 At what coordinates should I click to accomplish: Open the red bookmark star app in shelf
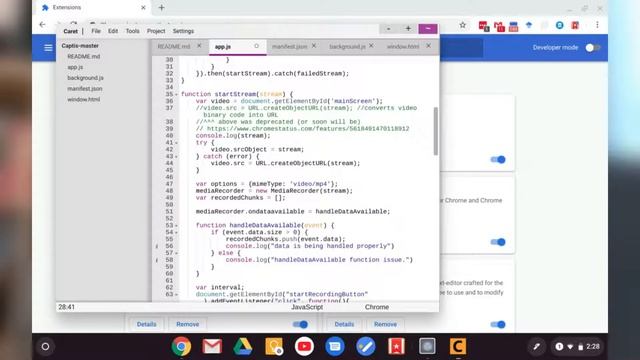(x=396, y=347)
